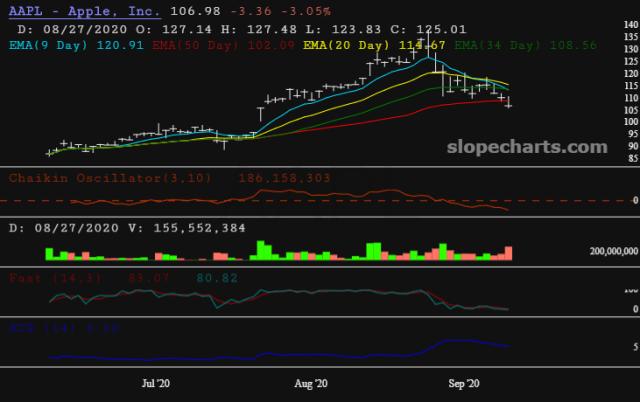The width and height of the screenshot is (640, 402).
Task: Click the 200,000,000 volume axis label
Action: pos(614,251)
